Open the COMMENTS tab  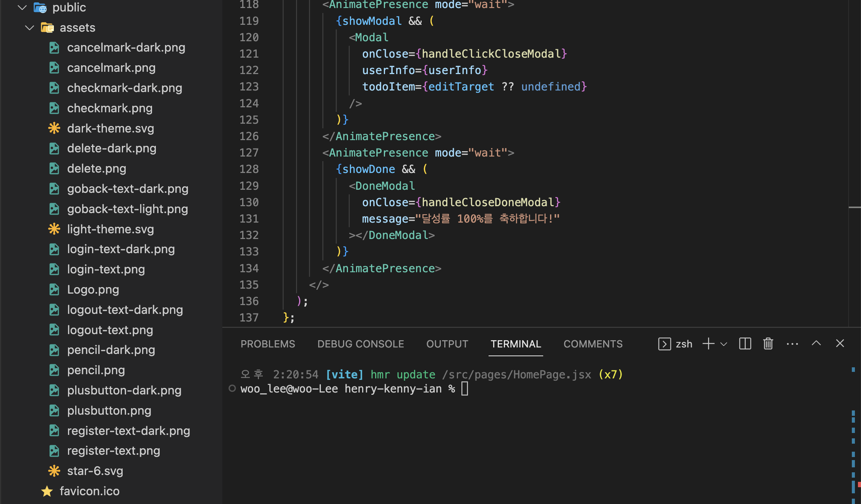(x=593, y=344)
